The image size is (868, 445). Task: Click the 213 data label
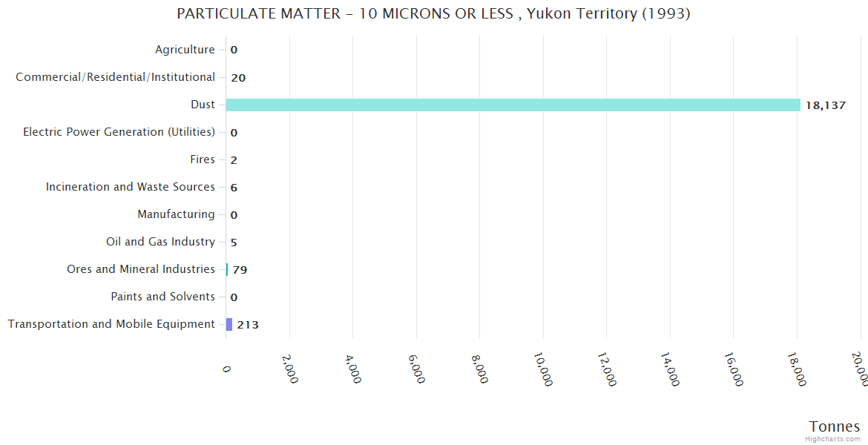point(248,325)
